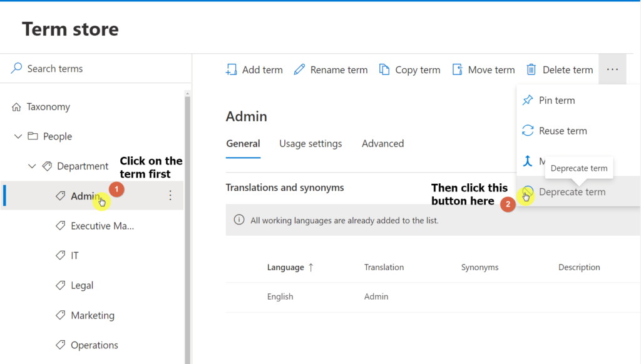641x364 pixels.
Task: Click the tree panel vertical scrollbar
Action: tap(188, 229)
